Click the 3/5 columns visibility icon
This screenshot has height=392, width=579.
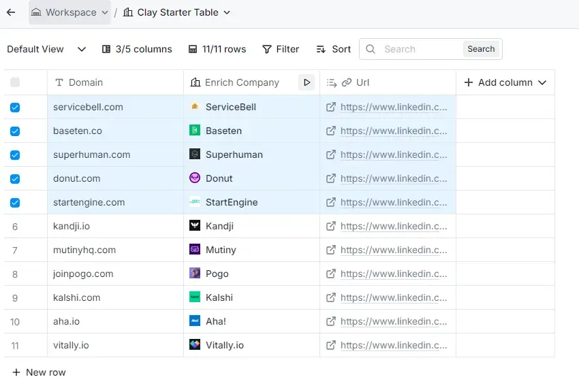(x=107, y=49)
